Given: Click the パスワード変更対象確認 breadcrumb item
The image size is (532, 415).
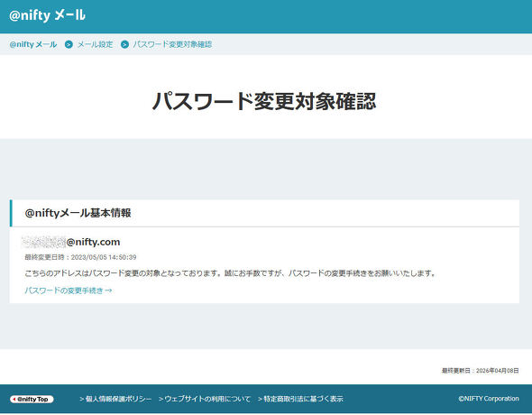Looking at the screenshot, I should coord(172,44).
